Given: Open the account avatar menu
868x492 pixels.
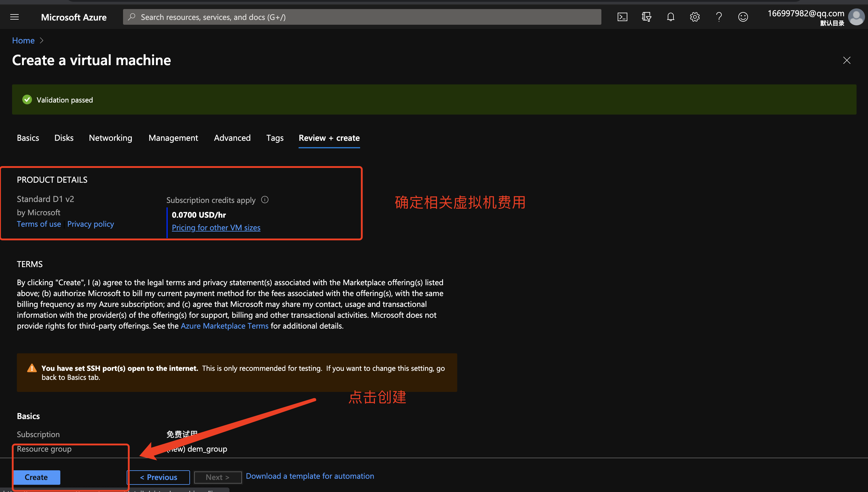Looking at the screenshot, I should [x=857, y=17].
